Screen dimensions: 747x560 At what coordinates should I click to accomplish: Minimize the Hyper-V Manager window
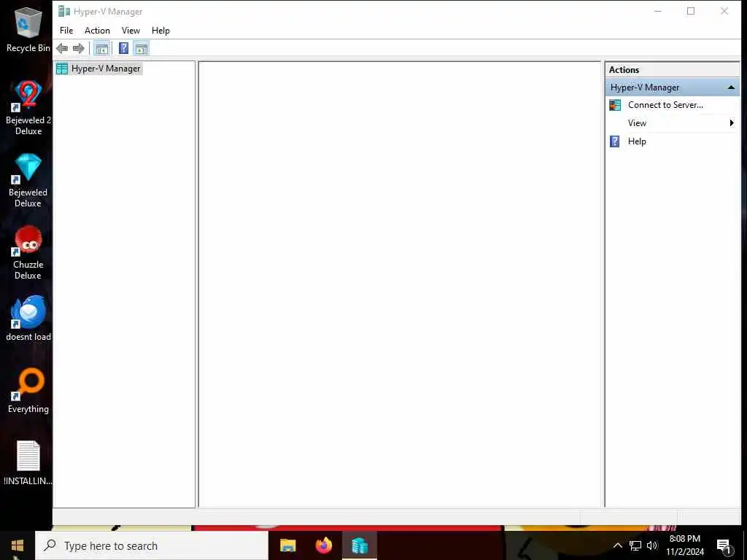click(x=658, y=11)
